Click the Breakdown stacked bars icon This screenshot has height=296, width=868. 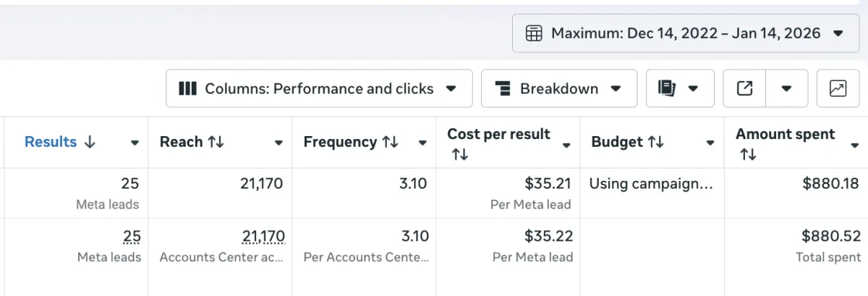503,89
